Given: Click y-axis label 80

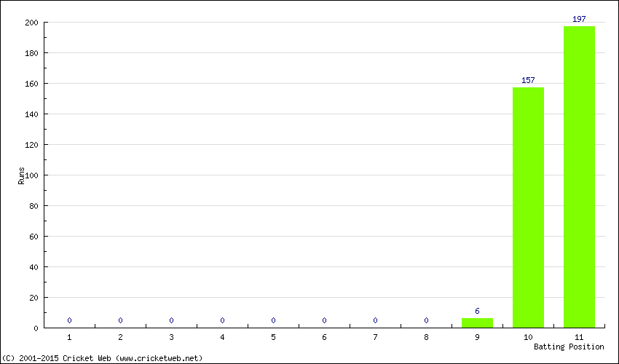Looking at the screenshot, I should tap(34, 206).
